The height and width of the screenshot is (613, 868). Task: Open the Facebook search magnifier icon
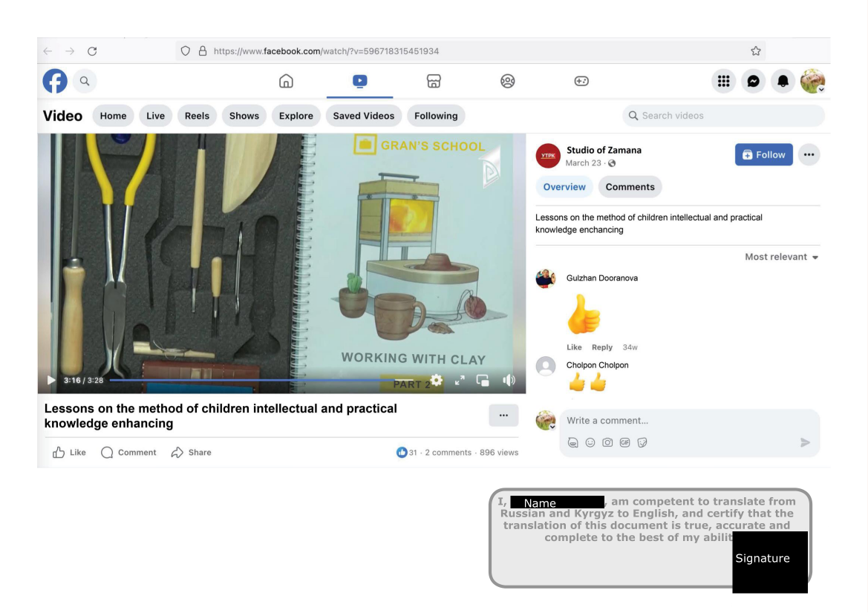85,82
